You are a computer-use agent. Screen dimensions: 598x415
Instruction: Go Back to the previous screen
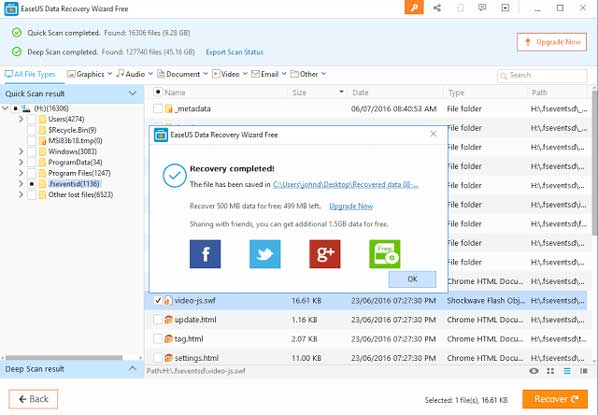33,399
